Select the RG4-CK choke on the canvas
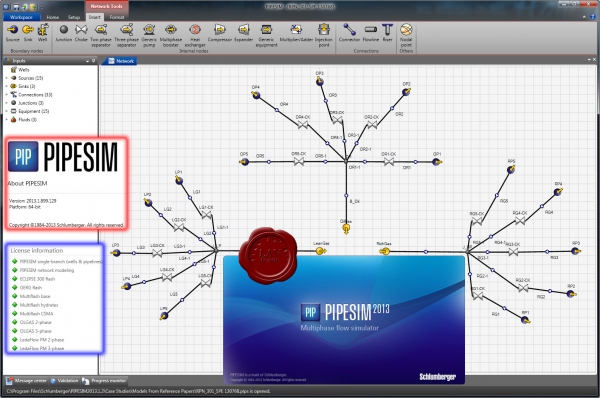 520,220
